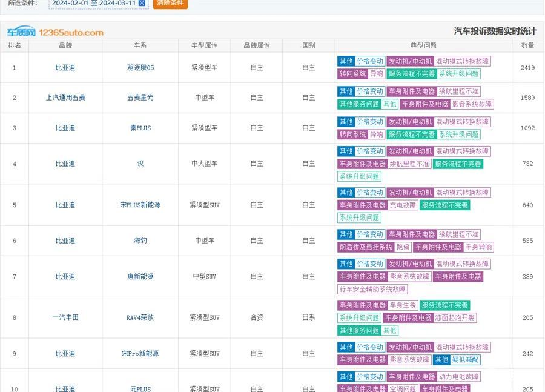Click 比亚迪 brand in the 驱逐舰05 row
This screenshot has height=392, width=545.
(x=65, y=67)
